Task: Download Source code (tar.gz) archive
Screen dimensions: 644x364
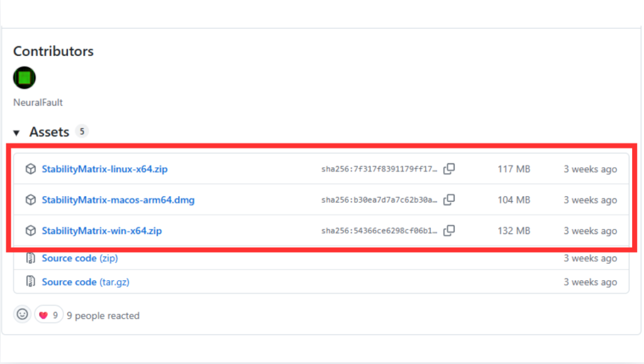Action: click(x=85, y=282)
